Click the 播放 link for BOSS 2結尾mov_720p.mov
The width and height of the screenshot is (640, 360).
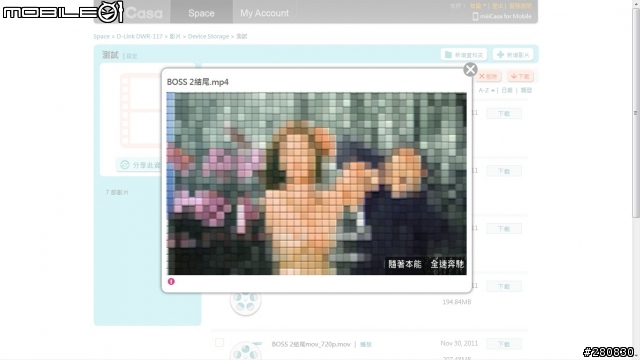tap(366, 344)
